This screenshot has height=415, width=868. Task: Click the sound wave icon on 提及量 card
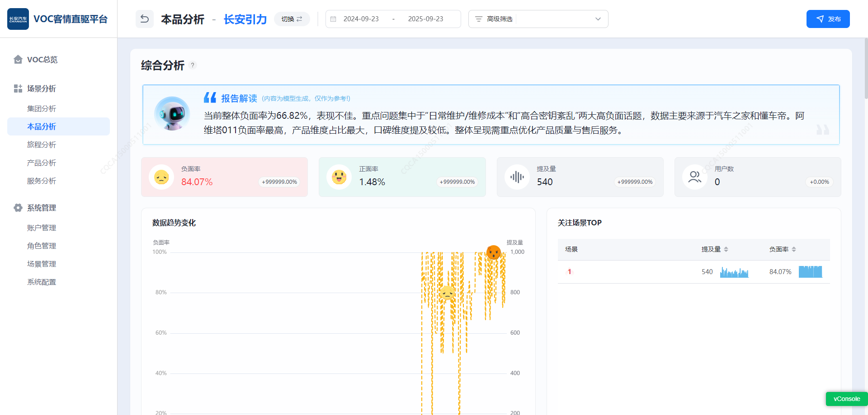(x=517, y=177)
